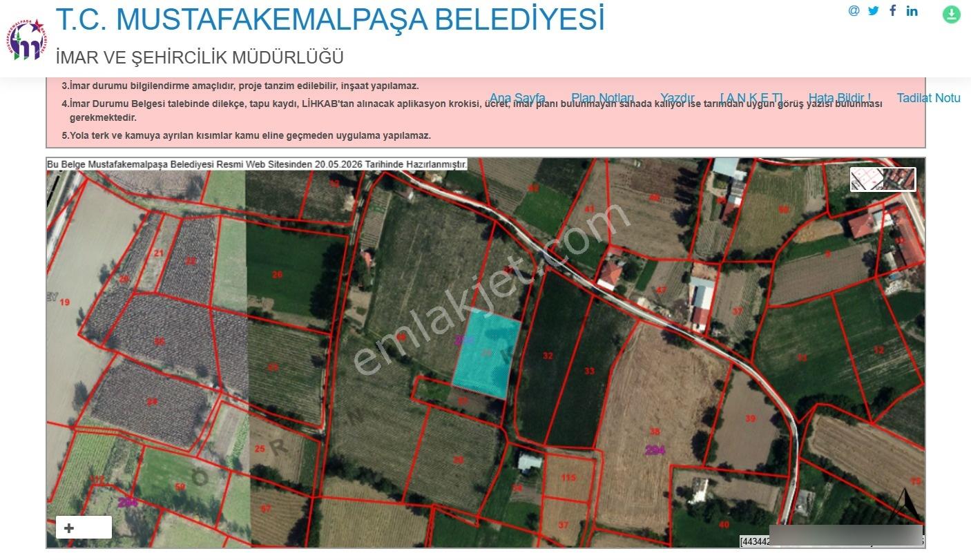
Task: Click the T.C. MUSTAFAKEMALPAŞA BELEDİYESİ title
Action: point(330,19)
